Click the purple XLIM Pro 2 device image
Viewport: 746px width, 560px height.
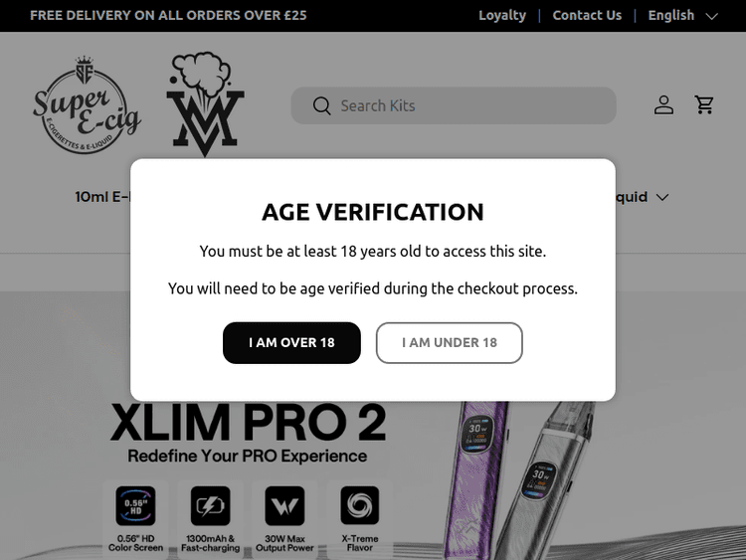pyautogui.click(x=480, y=467)
